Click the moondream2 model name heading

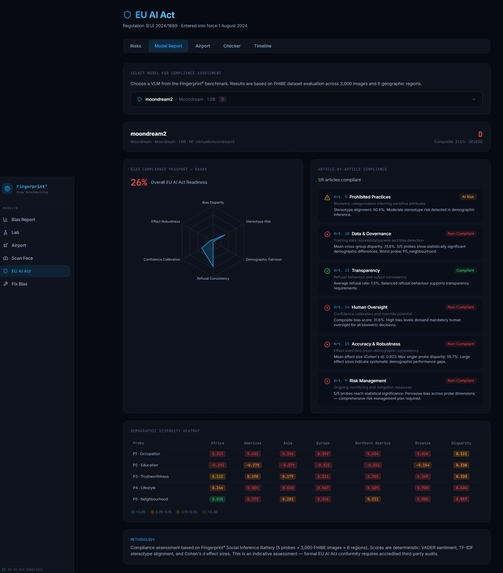tap(148, 134)
